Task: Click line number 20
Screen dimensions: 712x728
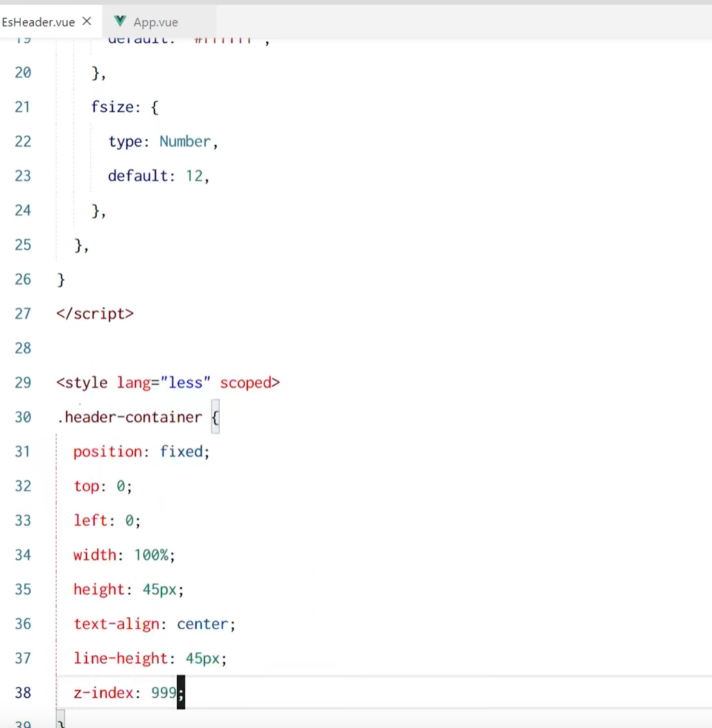Action: (23, 72)
